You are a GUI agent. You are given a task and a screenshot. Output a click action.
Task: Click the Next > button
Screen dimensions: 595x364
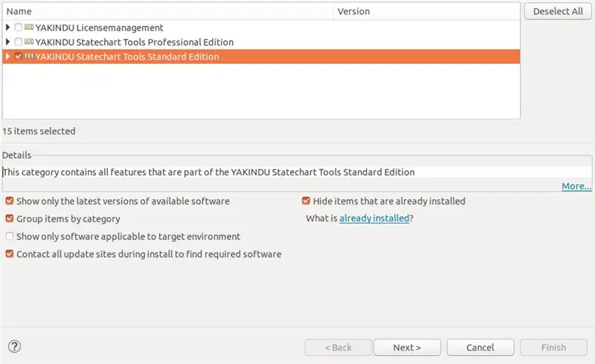407,348
